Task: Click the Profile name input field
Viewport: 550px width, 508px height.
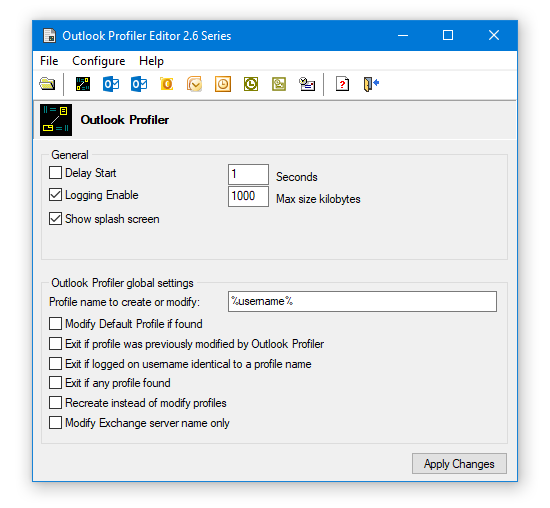Action: (362, 301)
